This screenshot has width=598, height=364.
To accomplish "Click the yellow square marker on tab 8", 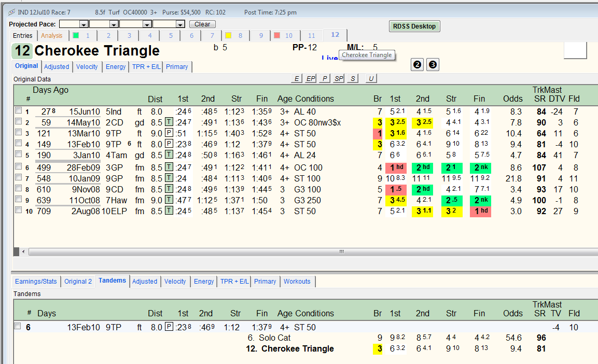I will [x=228, y=35].
